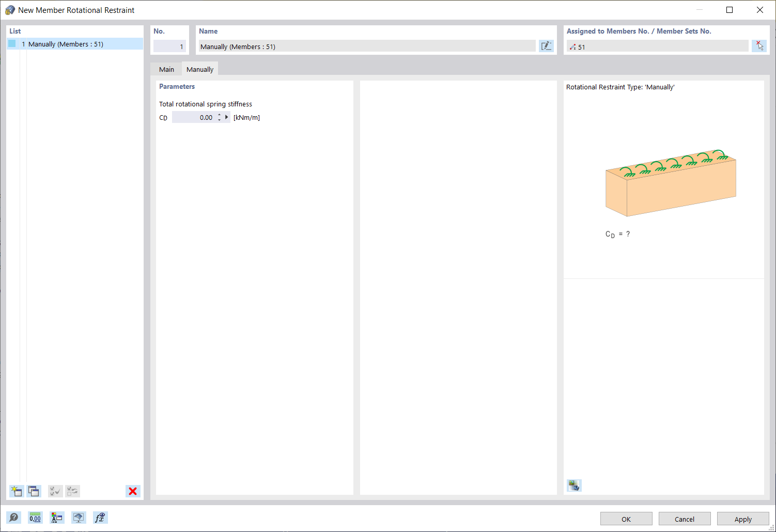776x532 pixels.
Task: Click the Apply button
Action: tap(743, 519)
